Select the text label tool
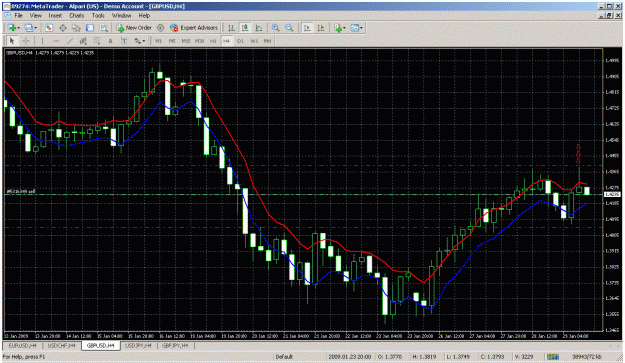Viewport: 625px width, 363px height. (x=124, y=41)
